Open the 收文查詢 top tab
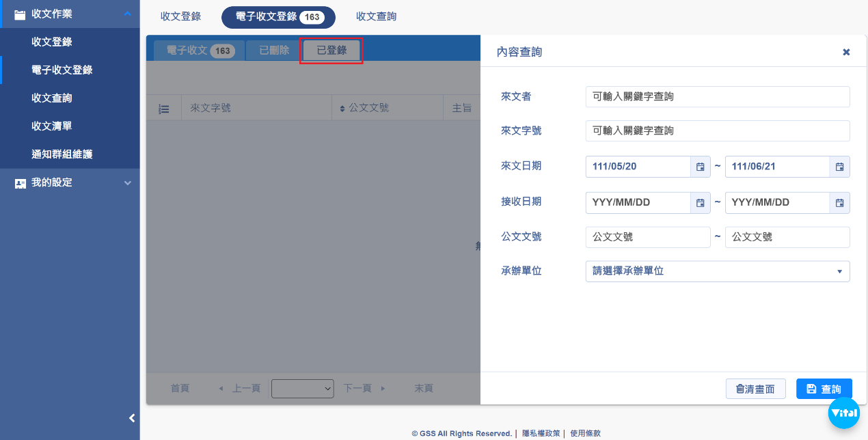Screen dimensions: 868x440 [x=376, y=16]
